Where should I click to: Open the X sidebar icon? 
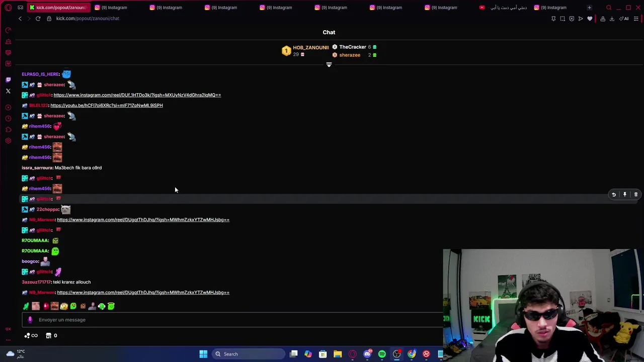coord(8,91)
